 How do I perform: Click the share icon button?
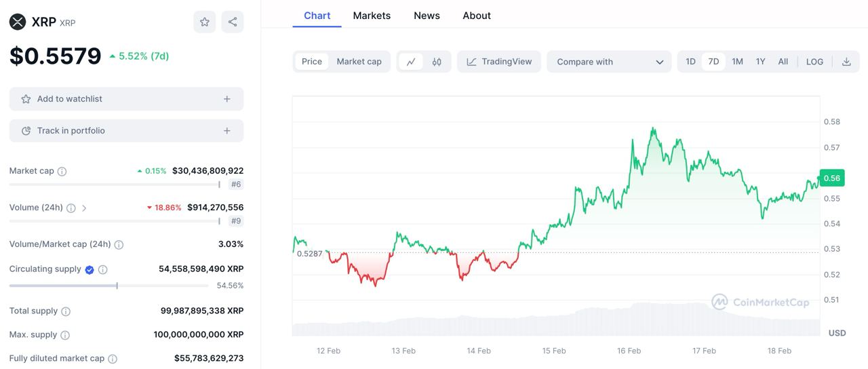click(x=233, y=22)
